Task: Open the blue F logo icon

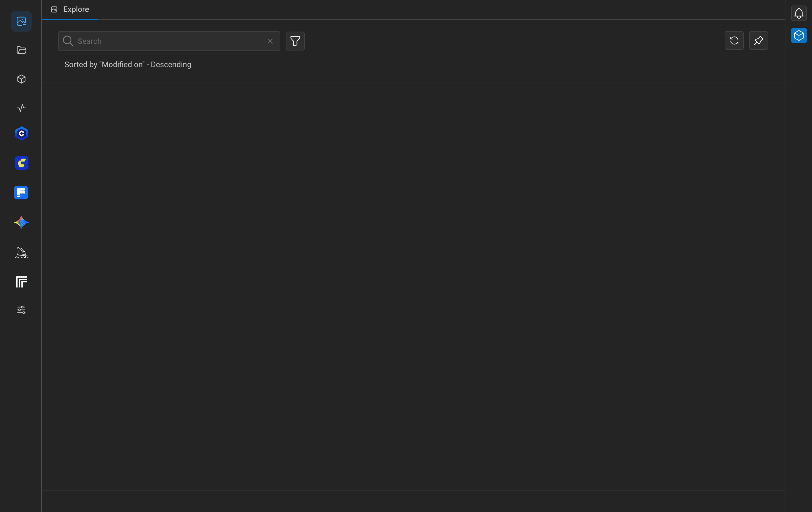Action: (21, 193)
